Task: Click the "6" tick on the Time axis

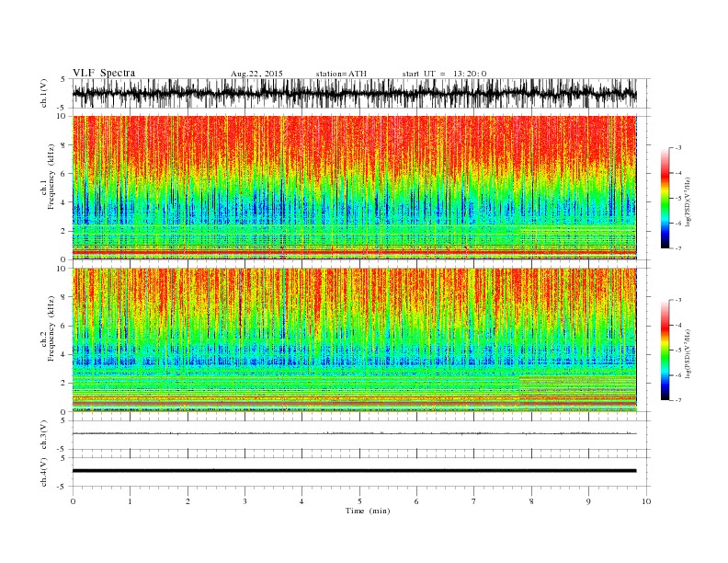Action: [x=416, y=501]
